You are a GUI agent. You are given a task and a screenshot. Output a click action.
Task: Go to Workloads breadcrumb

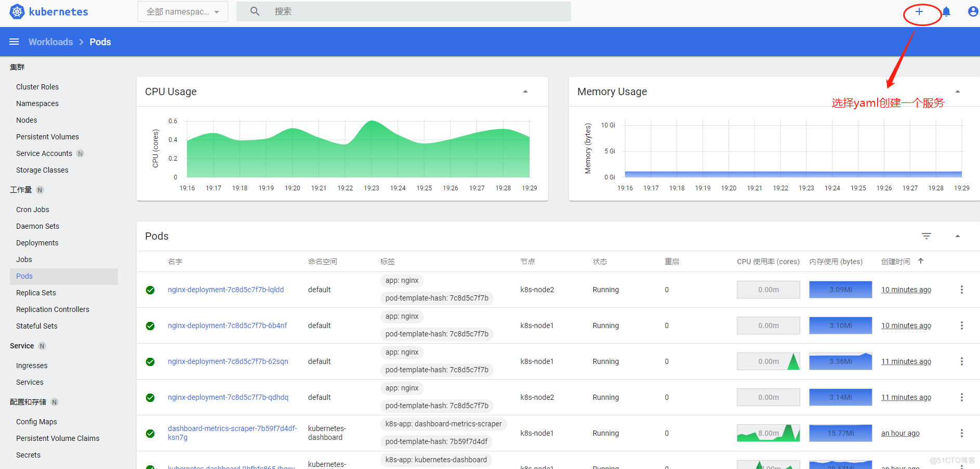51,42
